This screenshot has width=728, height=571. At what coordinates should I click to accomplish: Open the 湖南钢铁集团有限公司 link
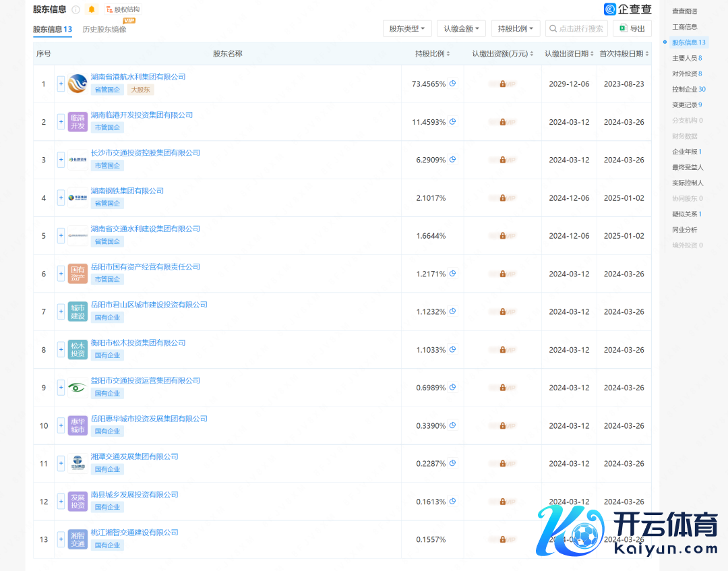point(127,191)
